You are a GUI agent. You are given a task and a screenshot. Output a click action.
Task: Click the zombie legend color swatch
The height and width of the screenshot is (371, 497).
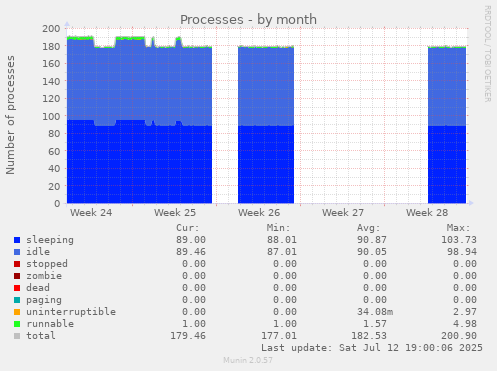point(17,276)
